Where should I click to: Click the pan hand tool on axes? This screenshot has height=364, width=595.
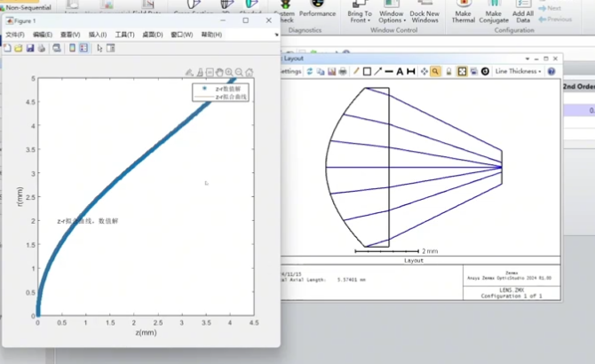point(219,72)
